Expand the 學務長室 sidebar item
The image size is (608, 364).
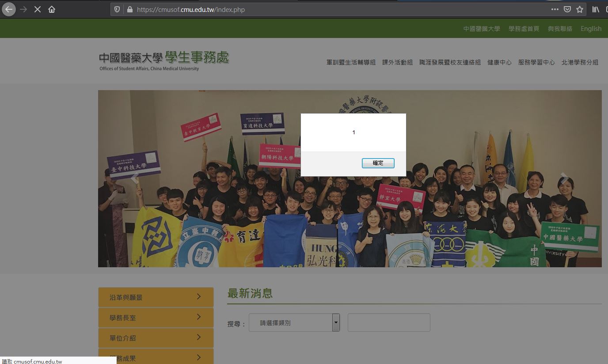pos(156,318)
